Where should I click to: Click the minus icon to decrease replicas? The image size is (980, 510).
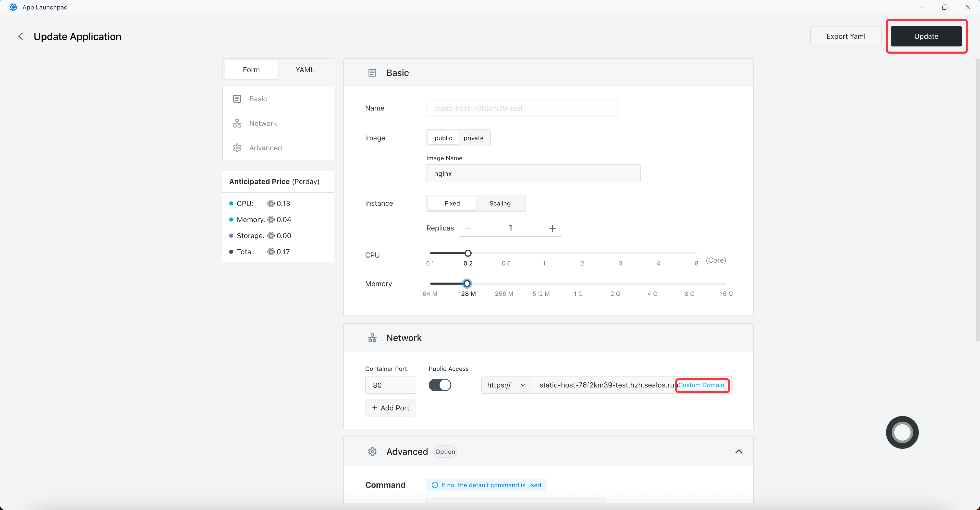468,228
